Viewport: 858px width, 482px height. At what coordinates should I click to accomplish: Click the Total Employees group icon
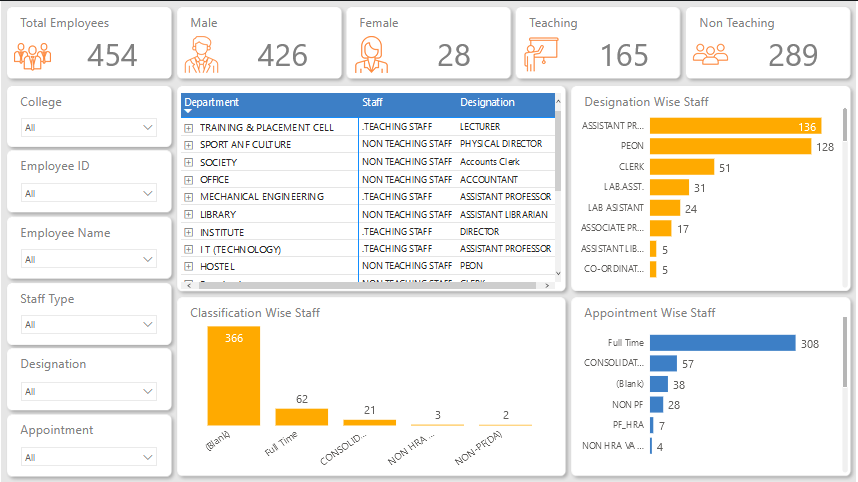click(x=32, y=56)
